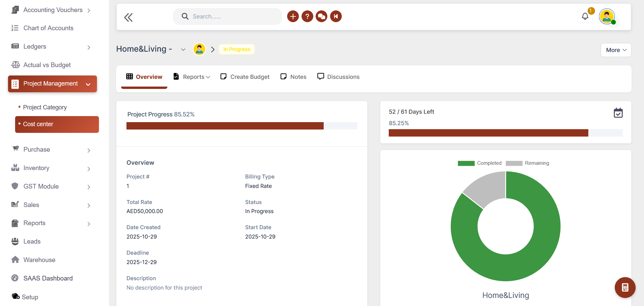Image resolution: width=644 pixels, height=306 pixels.
Task: Expand the Home&Living project selector chevron
Action: [183, 50]
